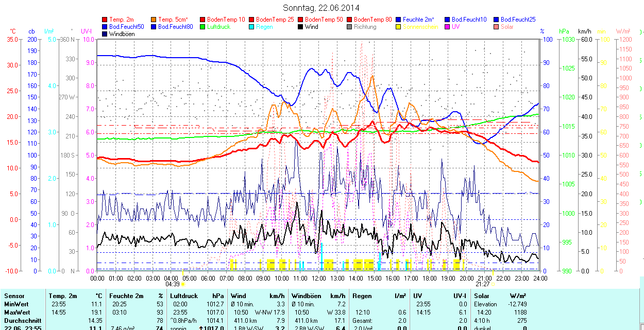Click the yellow Sonnenschein legend swatch
This screenshot has height=330, width=644.
click(x=399, y=27)
